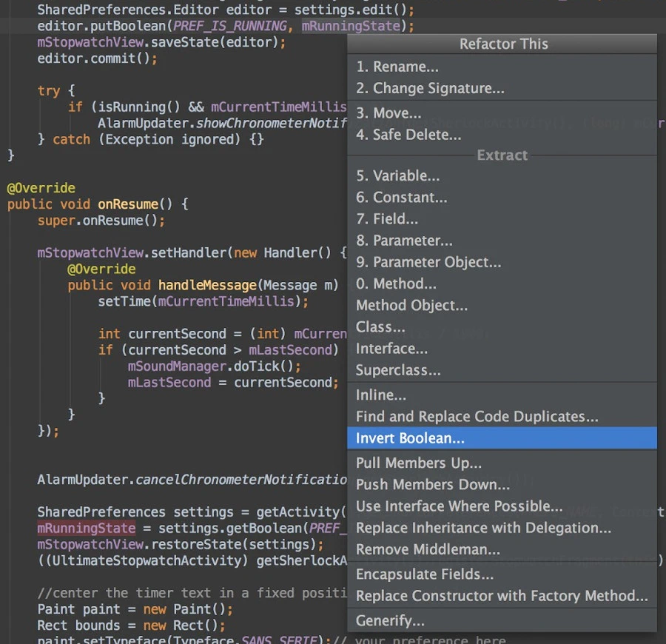
Task: Choose Find and Replace Code Duplicates...
Action: pyautogui.click(x=502, y=417)
